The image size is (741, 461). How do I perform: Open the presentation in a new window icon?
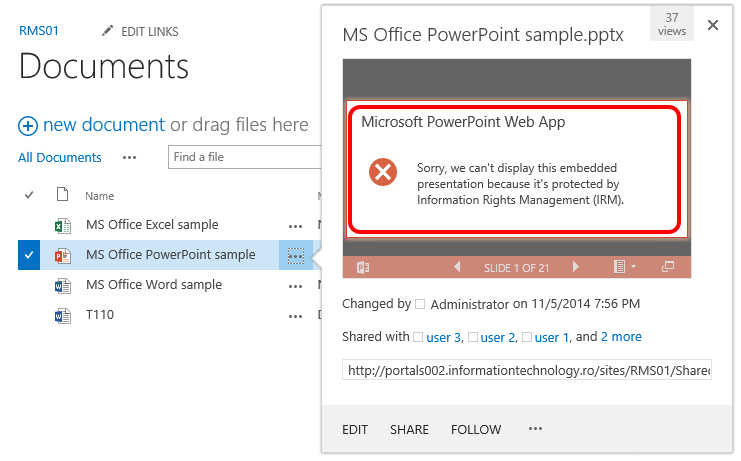[x=668, y=267]
